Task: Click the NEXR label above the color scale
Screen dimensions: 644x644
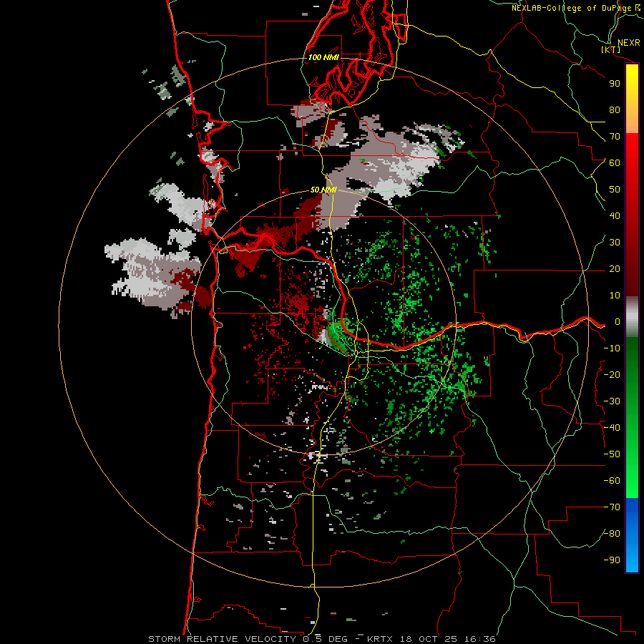Action: point(628,43)
